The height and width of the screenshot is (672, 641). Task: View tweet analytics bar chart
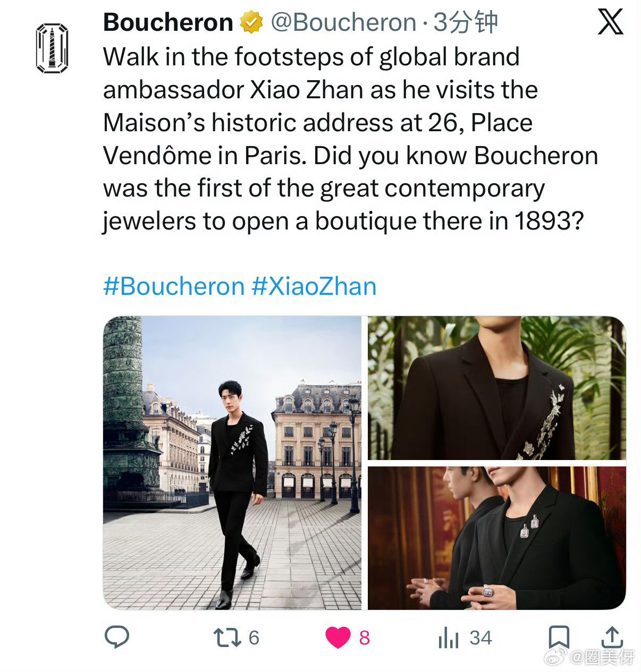[449, 637]
